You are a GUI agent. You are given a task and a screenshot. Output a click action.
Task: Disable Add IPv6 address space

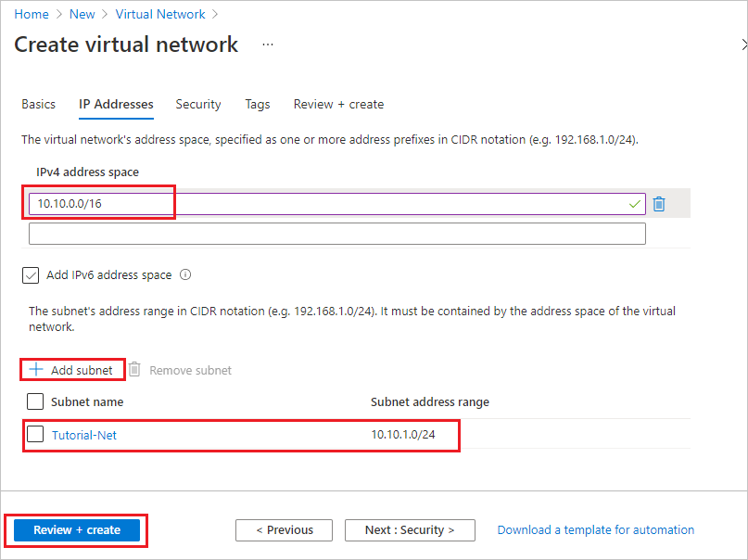(31, 274)
